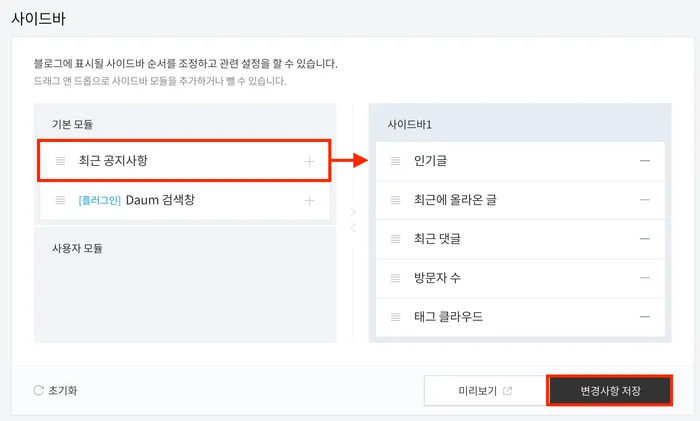This screenshot has height=421, width=700.
Task: Remove 최근 댓글 using minus icon
Action: (645, 239)
